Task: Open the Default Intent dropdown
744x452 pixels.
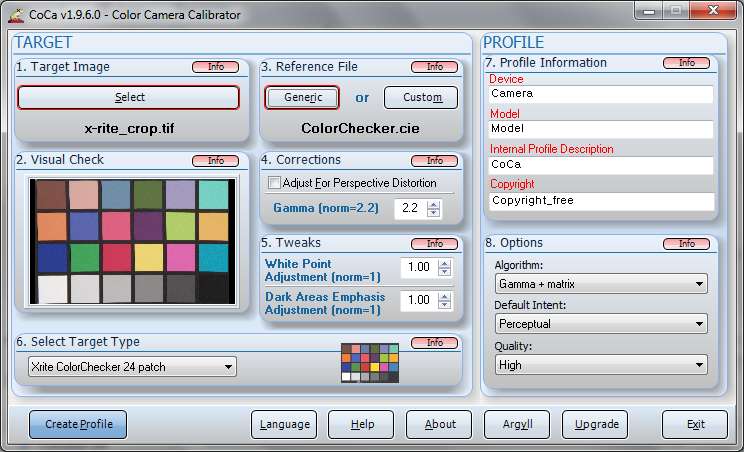Action: click(x=601, y=324)
